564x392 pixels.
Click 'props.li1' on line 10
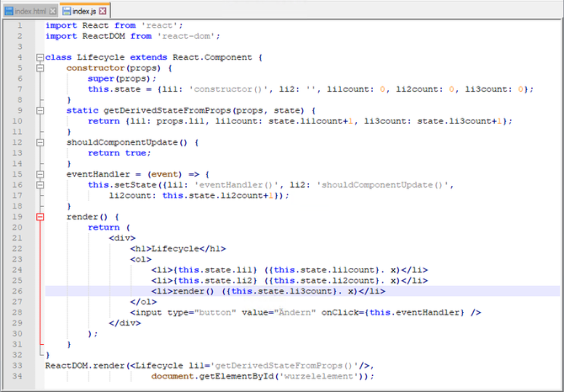click(181, 121)
